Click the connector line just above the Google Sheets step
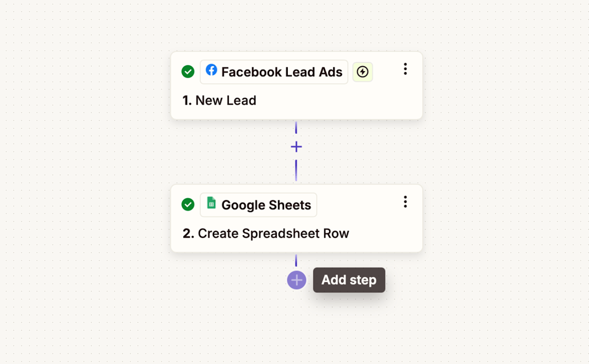This screenshot has height=364, width=589. click(296, 170)
